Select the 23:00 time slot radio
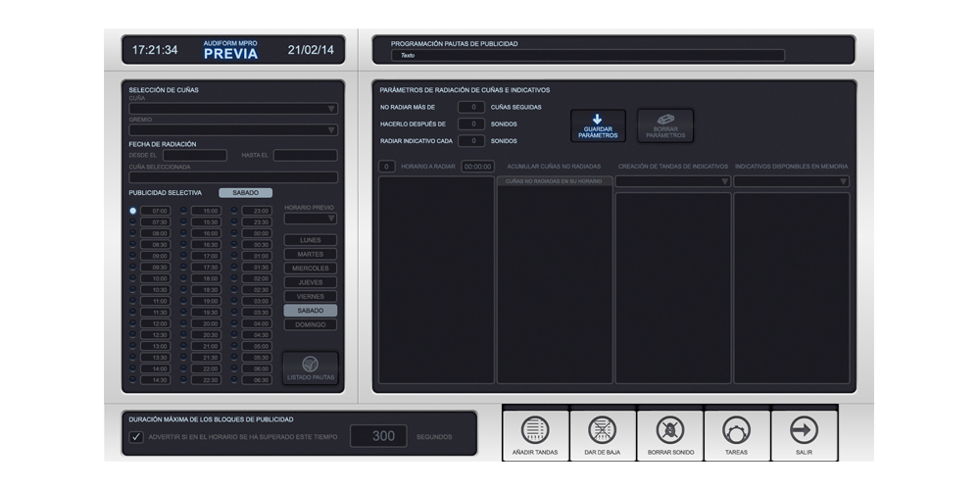The width and height of the screenshot is (980, 490). click(234, 211)
